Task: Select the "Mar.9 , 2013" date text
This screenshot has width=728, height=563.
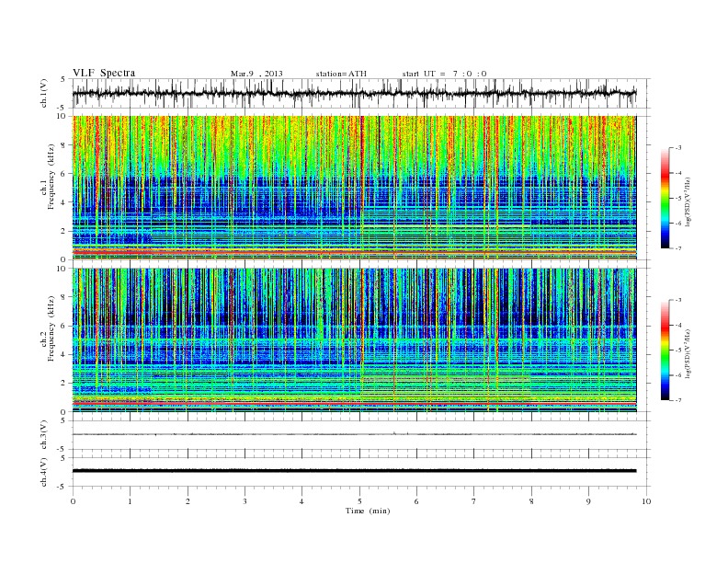Action: pos(256,74)
